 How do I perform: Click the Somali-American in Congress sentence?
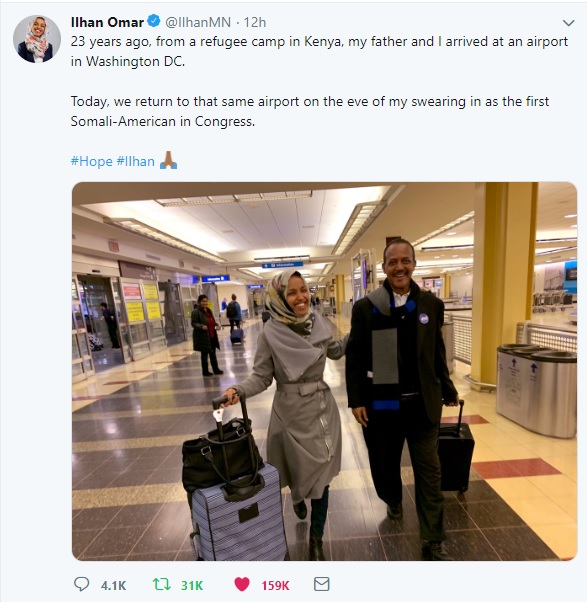click(162, 122)
